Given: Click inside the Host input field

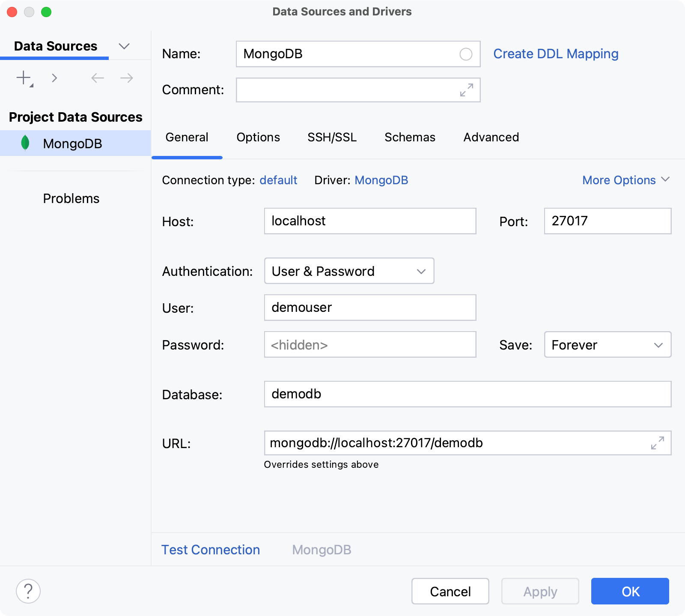Looking at the screenshot, I should pos(370,221).
